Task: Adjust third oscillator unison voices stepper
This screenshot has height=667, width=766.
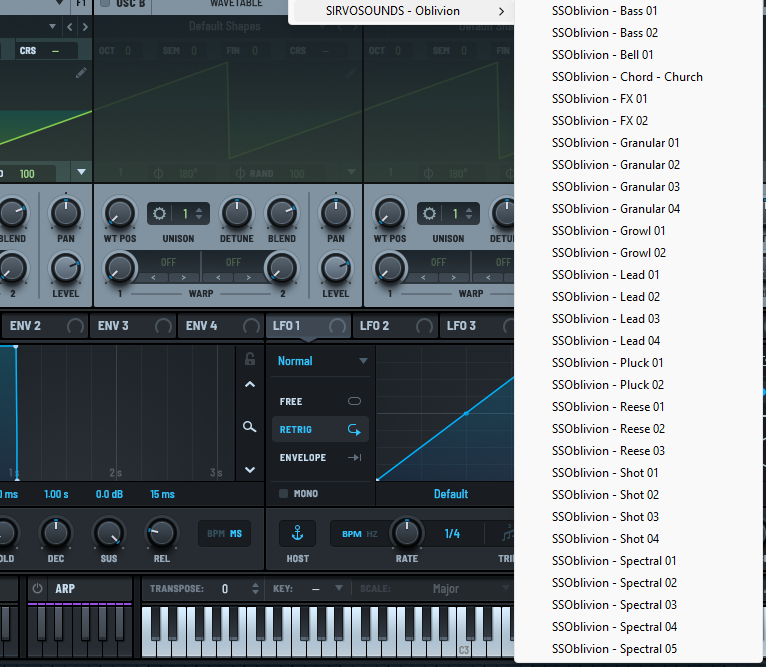Action: [x=469, y=214]
